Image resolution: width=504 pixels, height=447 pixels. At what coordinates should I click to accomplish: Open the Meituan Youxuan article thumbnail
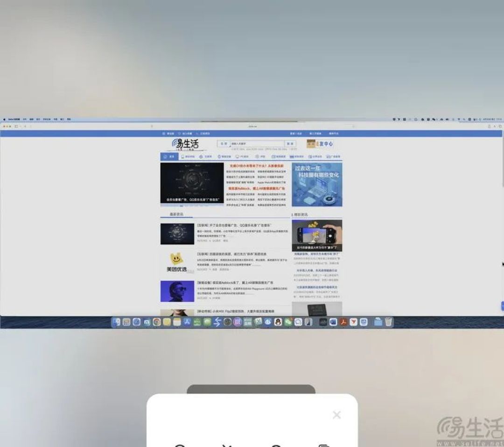177,263
